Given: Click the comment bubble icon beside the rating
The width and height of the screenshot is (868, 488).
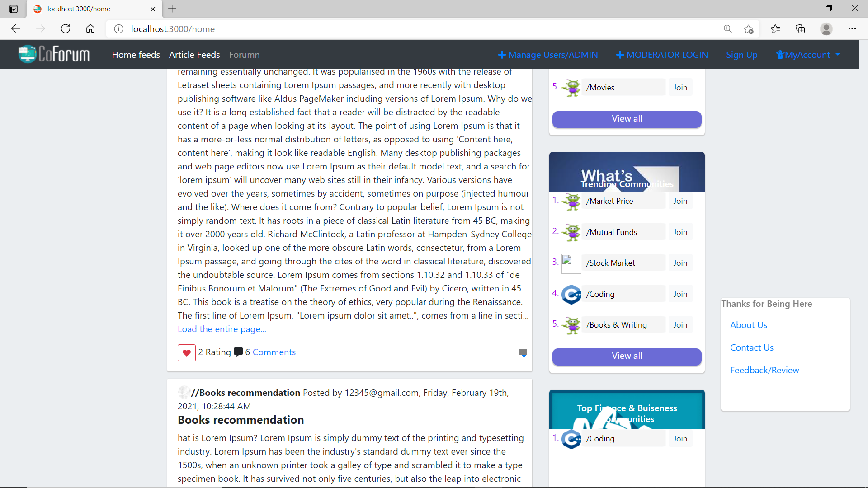Looking at the screenshot, I should (238, 352).
